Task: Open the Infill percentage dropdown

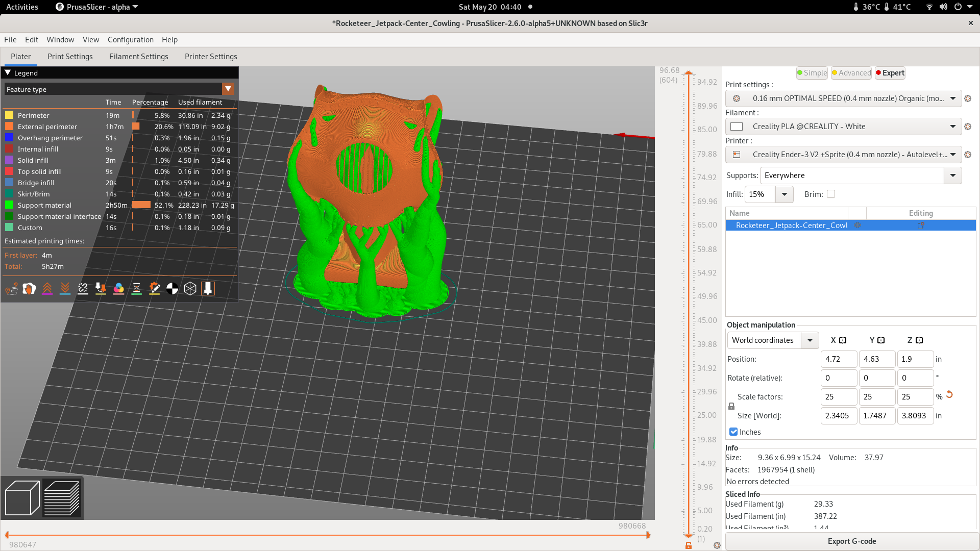Action: pyautogui.click(x=785, y=194)
